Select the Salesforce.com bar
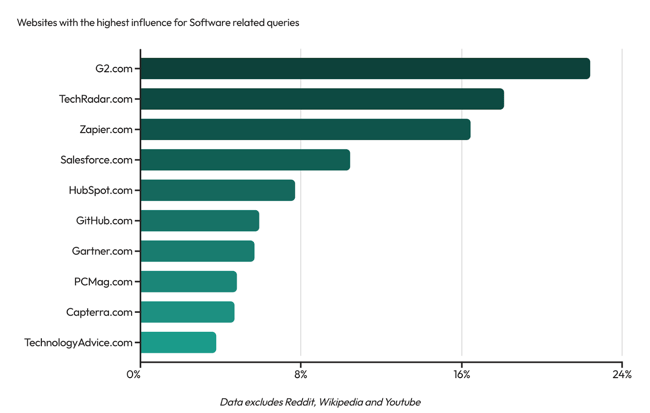650x413 pixels. [x=245, y=160]
